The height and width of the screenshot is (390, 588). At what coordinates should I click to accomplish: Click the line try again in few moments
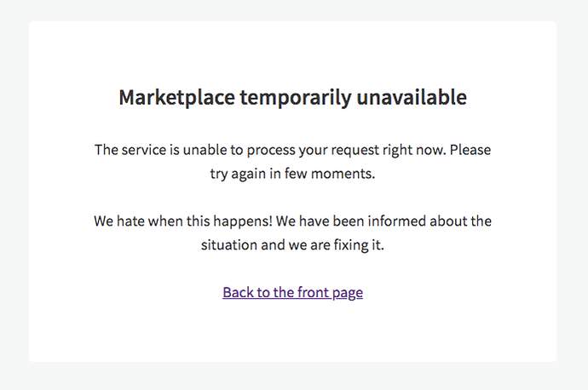tap(292, 174)
